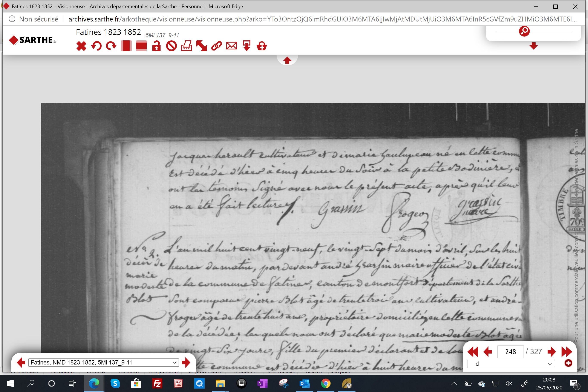Viewport: 588px width, 392px height.
Task: Send the image by email envelope icon
Action: (x=231, y=46)
